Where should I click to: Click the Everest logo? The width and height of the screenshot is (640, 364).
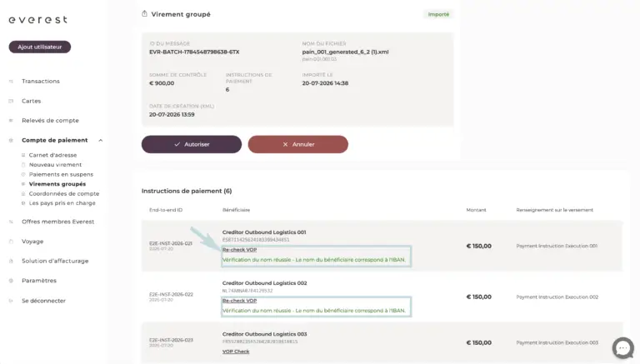pos(38,20)
